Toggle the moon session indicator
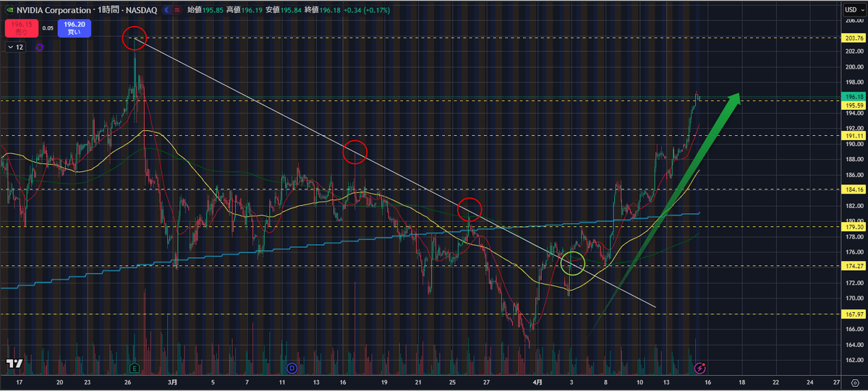The width and height of the screenshot is (868, 391). point(169,10)
